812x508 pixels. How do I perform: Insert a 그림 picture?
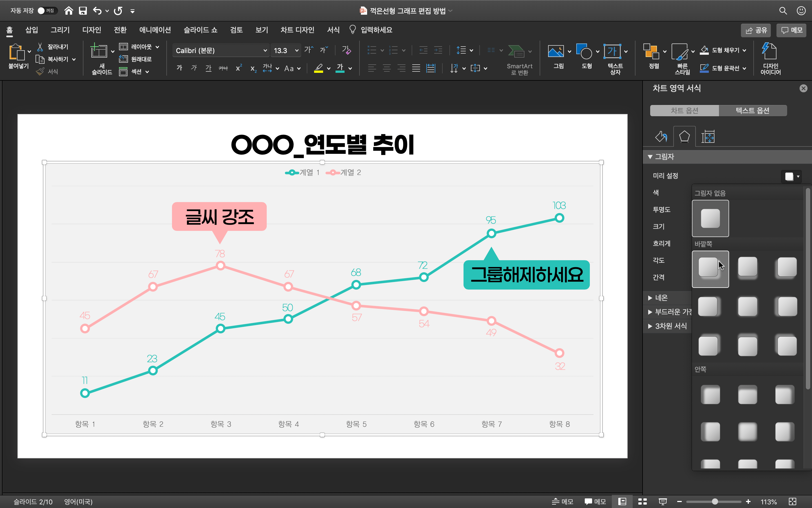point(556,51)
